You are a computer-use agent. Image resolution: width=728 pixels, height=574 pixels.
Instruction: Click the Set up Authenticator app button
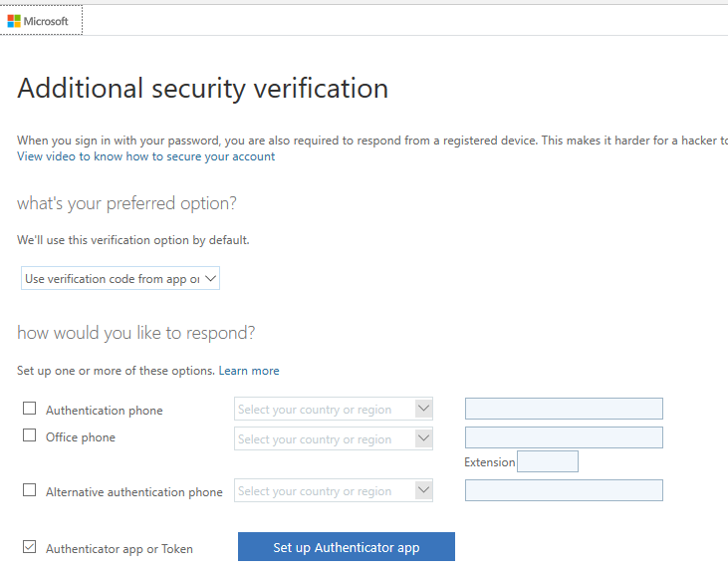pos(347,547)
